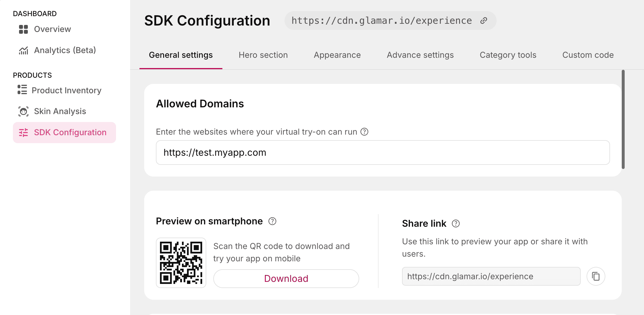Image resolution: width=644 pixels, height=315 pixels.
Task: Click the Overview grid icon
Action: tap(23, 29)
